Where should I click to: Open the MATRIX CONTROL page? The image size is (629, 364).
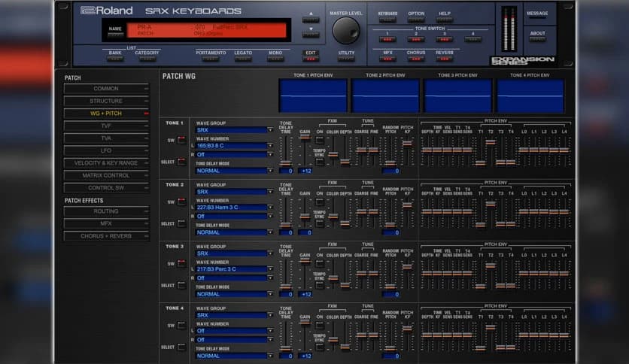point(106,175)
